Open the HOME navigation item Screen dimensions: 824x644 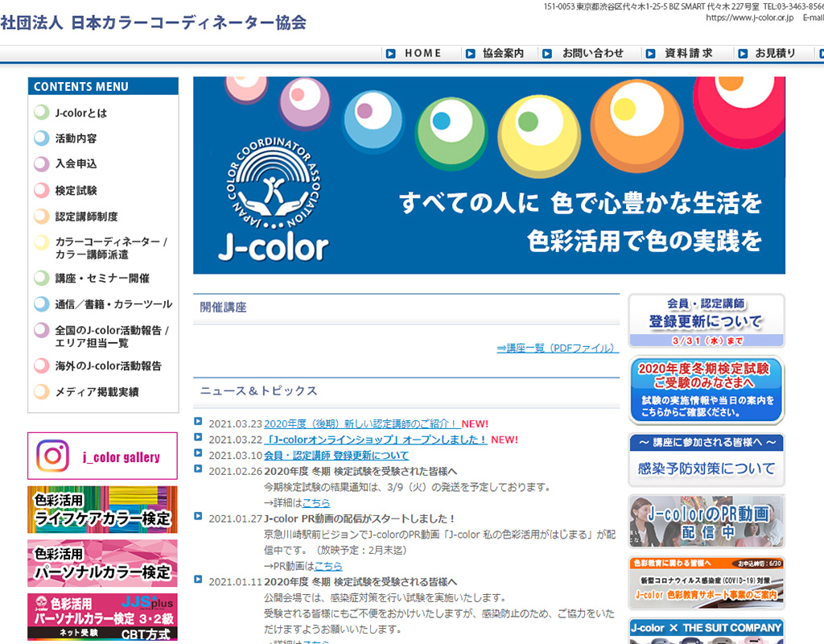coord(422,53)
